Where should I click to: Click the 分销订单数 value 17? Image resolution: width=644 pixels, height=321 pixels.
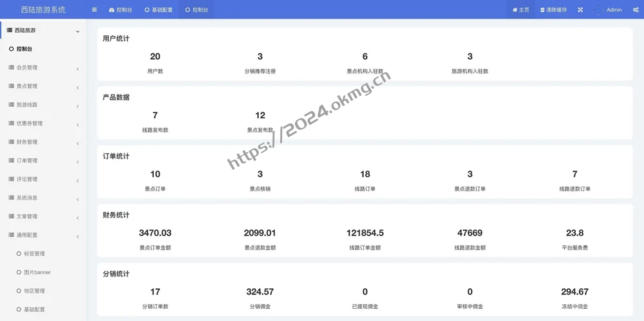[155, 292]
